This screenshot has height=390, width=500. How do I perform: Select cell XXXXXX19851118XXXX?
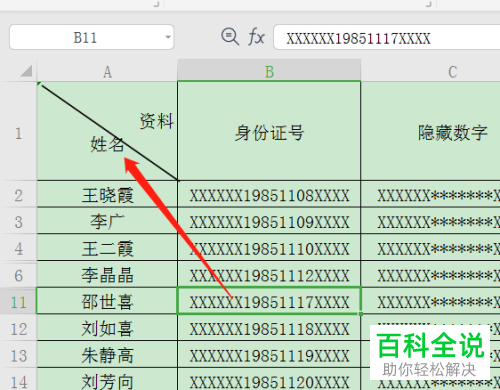pyautogui.click(x=269, y=328)
